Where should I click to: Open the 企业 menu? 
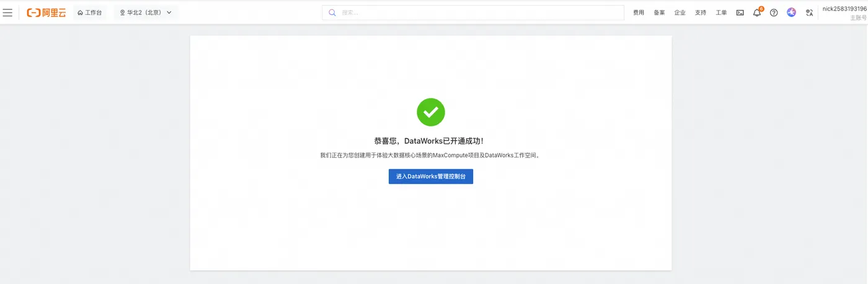click(x=680, y=12)
